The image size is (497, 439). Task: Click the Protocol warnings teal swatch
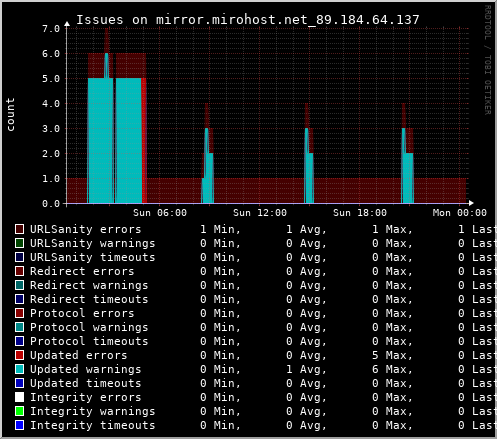point(19,327)
